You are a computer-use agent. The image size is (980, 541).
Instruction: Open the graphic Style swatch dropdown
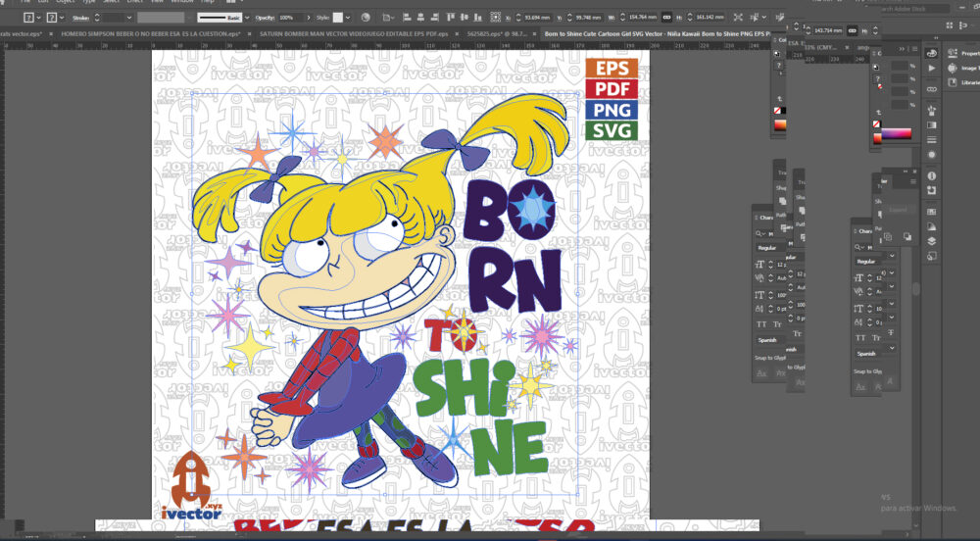point(348,18)
